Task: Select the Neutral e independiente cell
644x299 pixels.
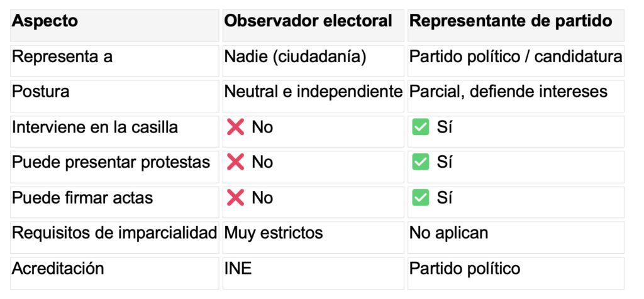Action: point(313,92)
